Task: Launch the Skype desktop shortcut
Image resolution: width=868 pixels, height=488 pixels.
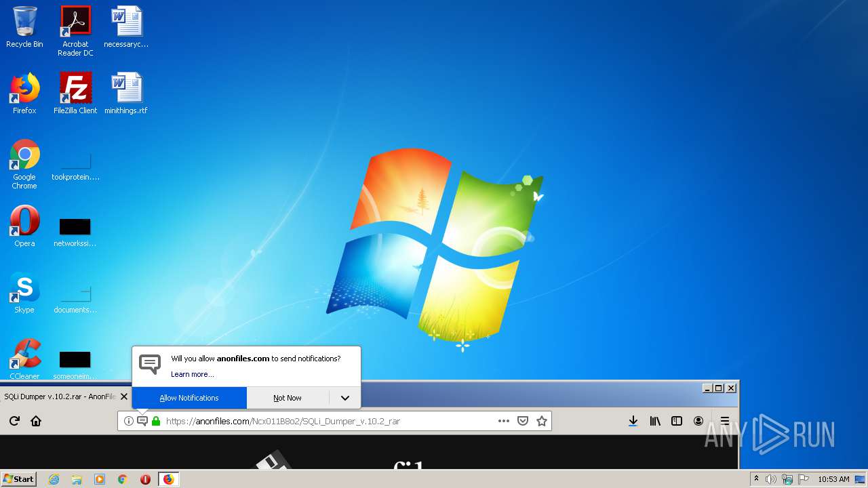Action: pos(24,293)
